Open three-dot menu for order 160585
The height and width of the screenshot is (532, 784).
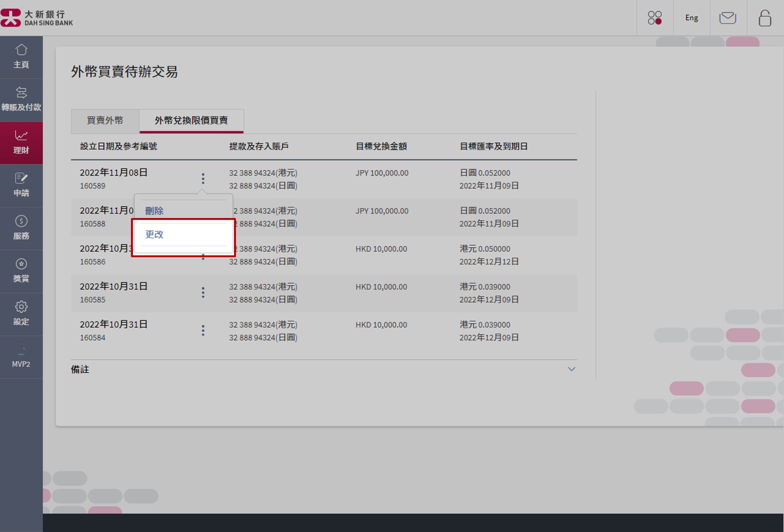pyautogui.click(x=203, y=293)
